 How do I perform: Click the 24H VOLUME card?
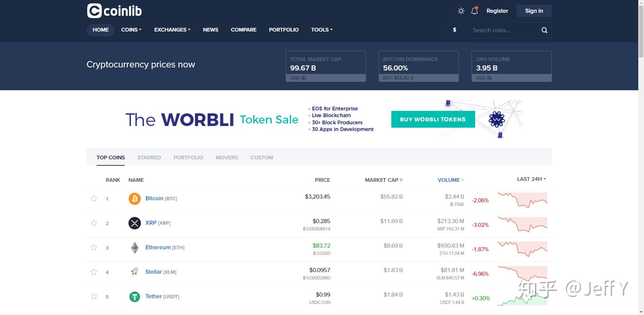(x=512, y=66)
